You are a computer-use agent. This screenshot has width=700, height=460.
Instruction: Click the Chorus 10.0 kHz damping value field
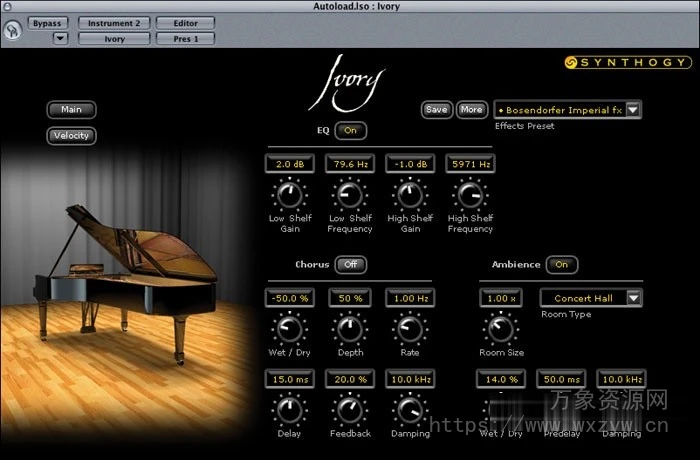(410, 379)
